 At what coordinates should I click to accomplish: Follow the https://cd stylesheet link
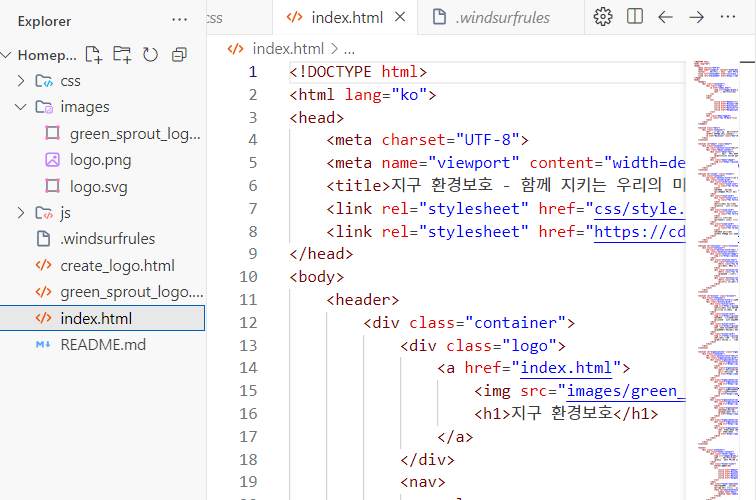click(x=639, y=232)
